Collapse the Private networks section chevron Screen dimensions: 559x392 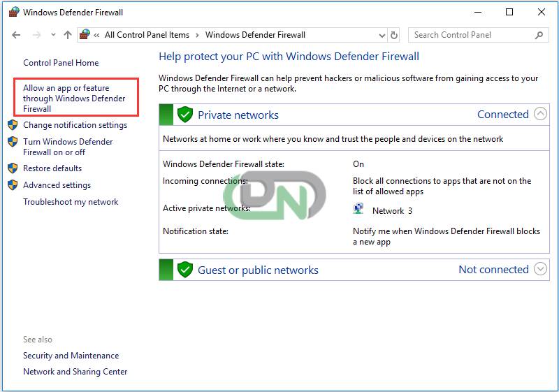coord(540,114)
